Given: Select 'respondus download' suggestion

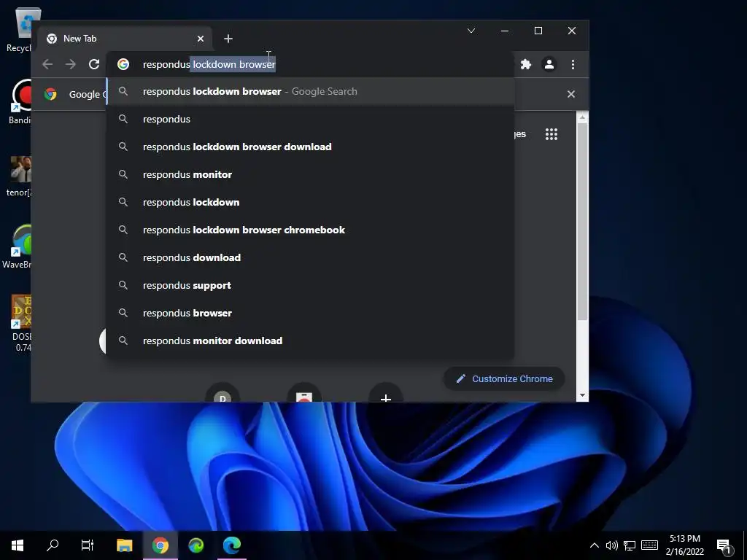Looking at the screenshot, I should [x=310, y=257].
